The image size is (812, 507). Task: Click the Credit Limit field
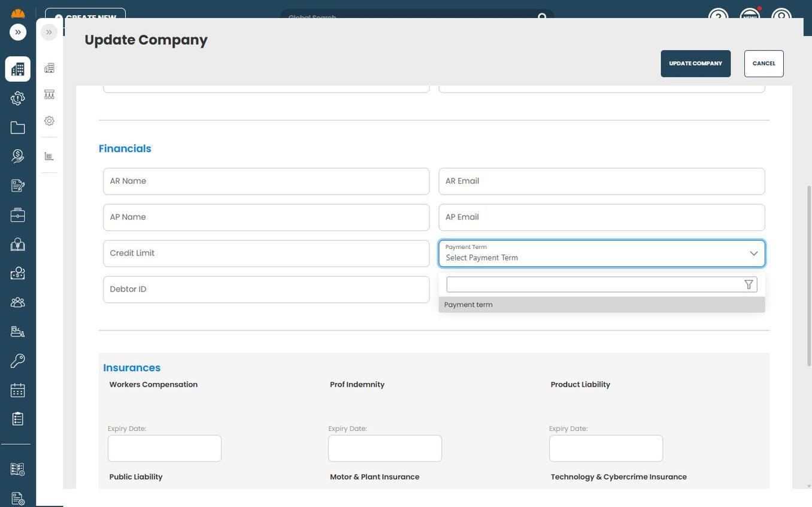pyautogui.click(x=266, y=253)
